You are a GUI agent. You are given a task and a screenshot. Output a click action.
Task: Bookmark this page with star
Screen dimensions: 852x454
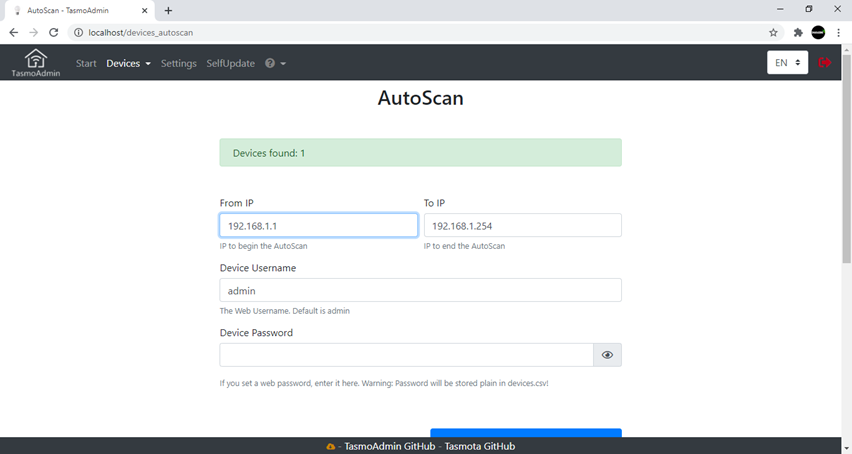(773, 33)
